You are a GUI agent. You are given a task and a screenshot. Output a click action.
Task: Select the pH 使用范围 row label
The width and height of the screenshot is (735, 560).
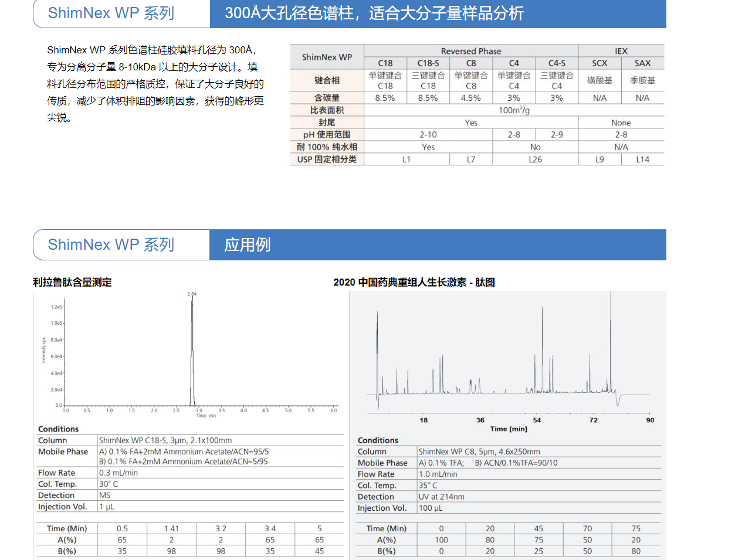tap(327, 135)
